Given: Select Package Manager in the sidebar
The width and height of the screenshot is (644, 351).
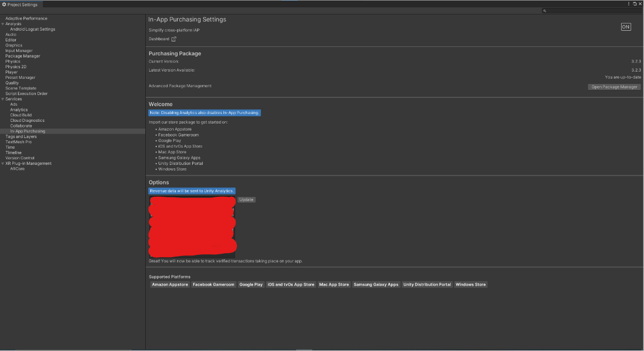Looking at the screenshot, I should tap(22, 56).
